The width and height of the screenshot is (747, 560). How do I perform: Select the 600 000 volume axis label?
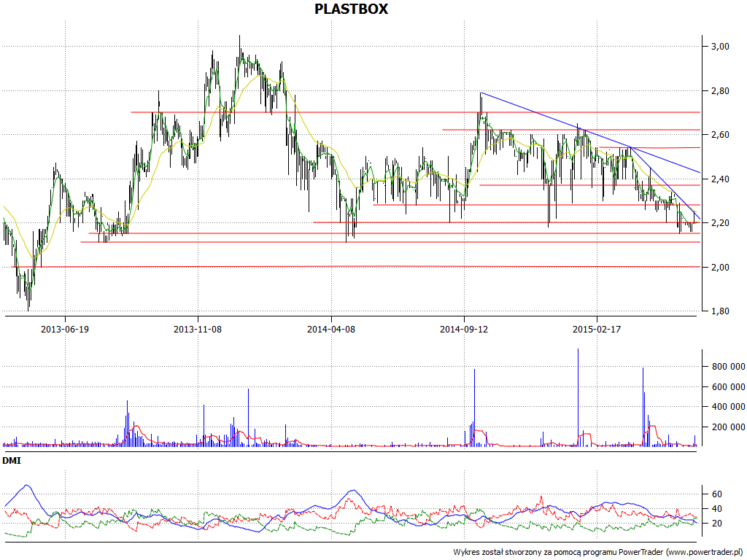click(x=729, y=386)
